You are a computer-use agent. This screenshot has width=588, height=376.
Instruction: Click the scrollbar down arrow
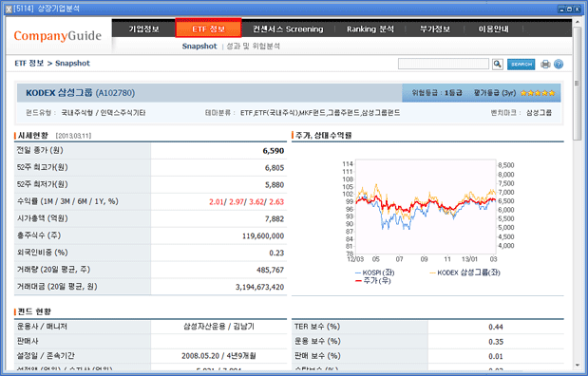pyautogui.click(x=578, y=366)
